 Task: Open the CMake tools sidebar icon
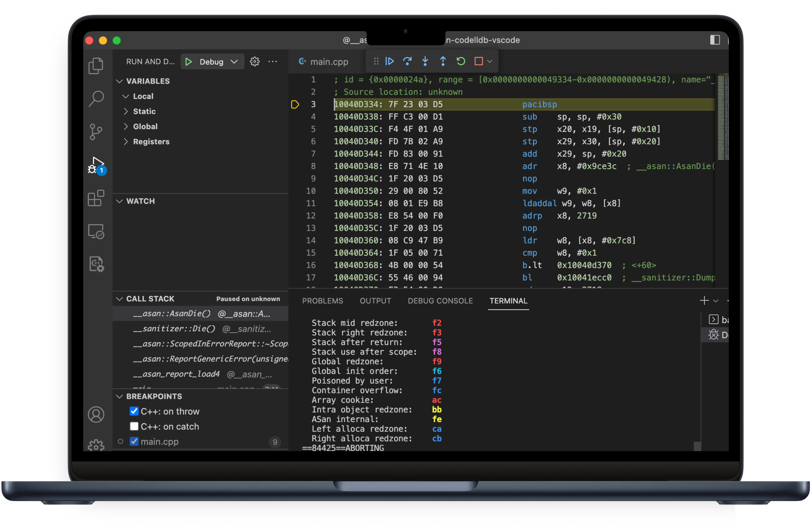coord(97,264)
